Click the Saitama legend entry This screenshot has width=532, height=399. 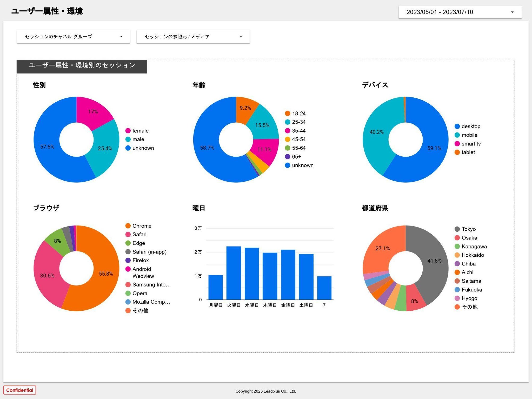pos(468,281)
